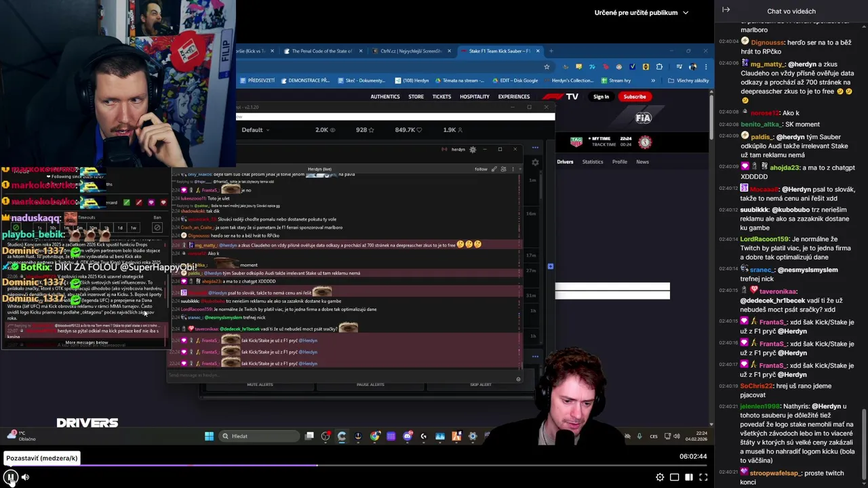The height and width of the screenshot is (488, 868).
Task: Open the weather widget in taskbar
Action: [x=22, y=436]
